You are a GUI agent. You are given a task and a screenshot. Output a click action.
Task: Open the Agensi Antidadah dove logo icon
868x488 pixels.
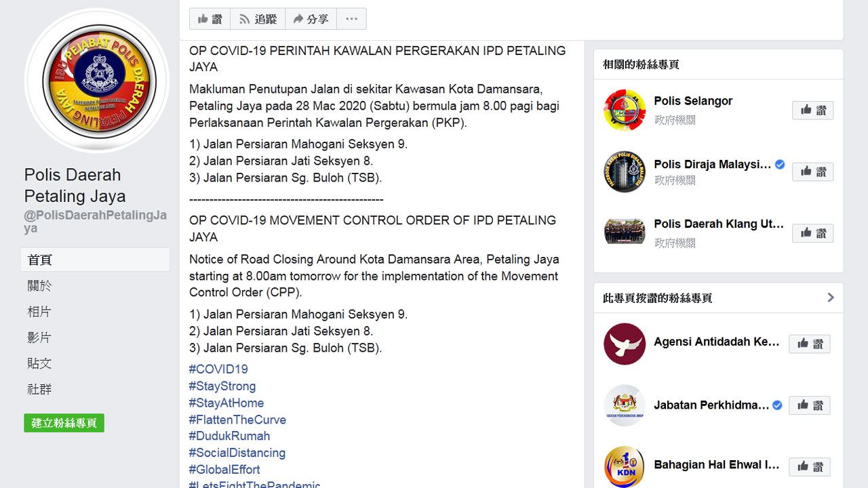(x=625, y=344)
